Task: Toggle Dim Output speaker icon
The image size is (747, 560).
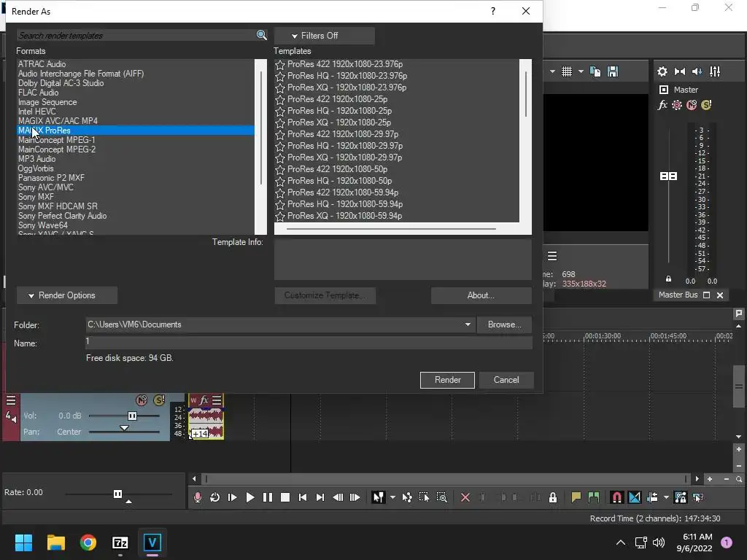Action: [697, 71]
